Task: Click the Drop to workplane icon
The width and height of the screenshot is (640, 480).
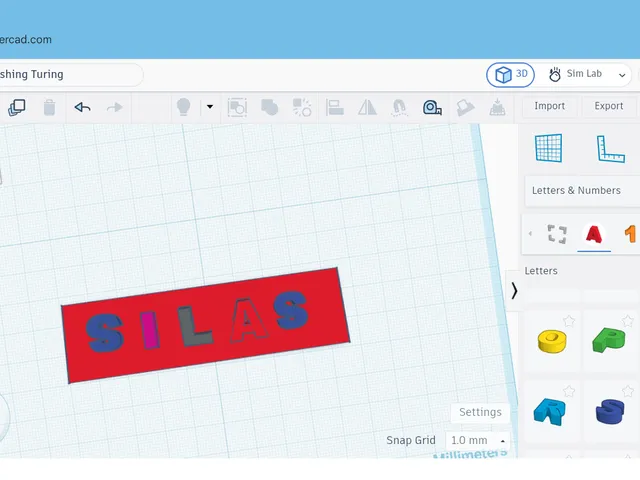Action: click(x=498, y=107)
